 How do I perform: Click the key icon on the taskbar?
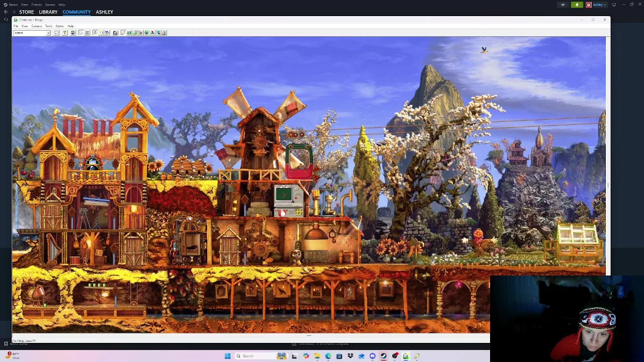click(417, 356)
